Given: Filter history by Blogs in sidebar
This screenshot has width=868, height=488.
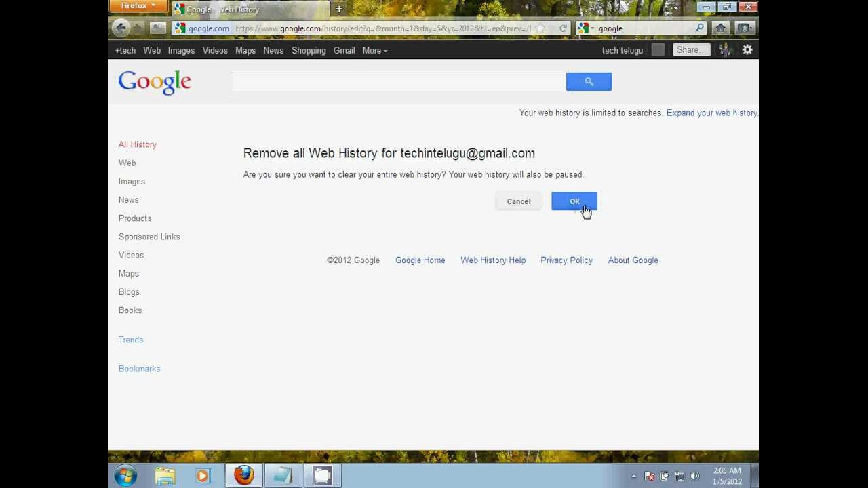Looking at the screenshot, I should 129,292.
